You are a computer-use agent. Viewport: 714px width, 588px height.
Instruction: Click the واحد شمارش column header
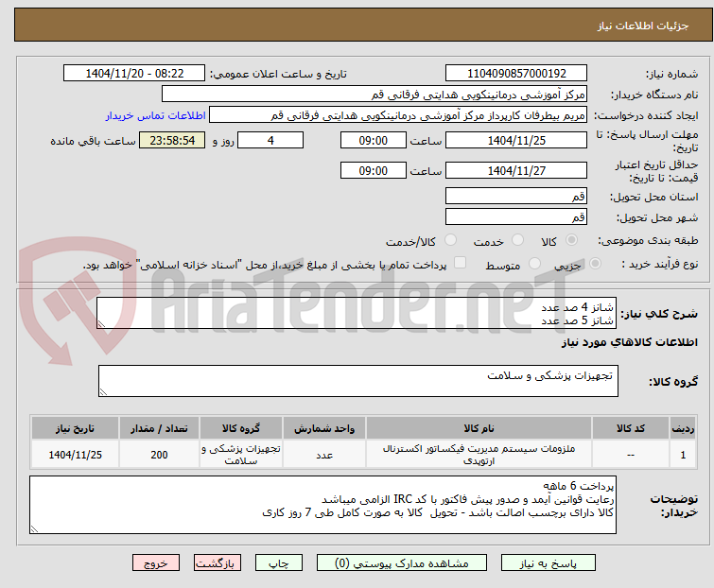324,428
